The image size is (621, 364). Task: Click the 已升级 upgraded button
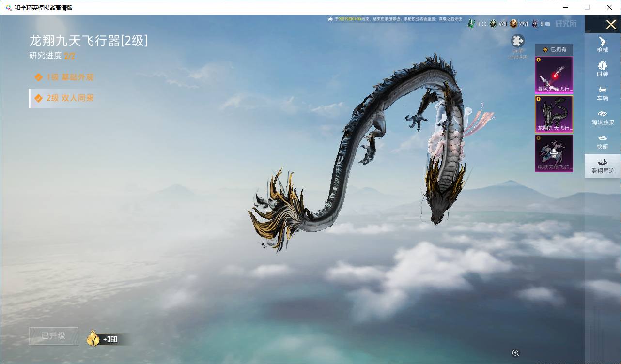point(53,336)
